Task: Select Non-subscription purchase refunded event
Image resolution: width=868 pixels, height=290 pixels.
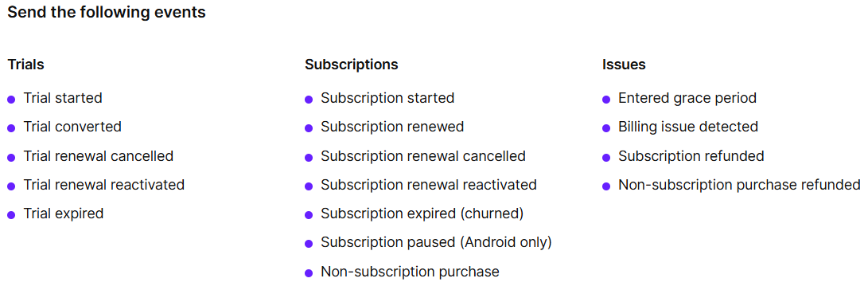Action: point(740,185)
